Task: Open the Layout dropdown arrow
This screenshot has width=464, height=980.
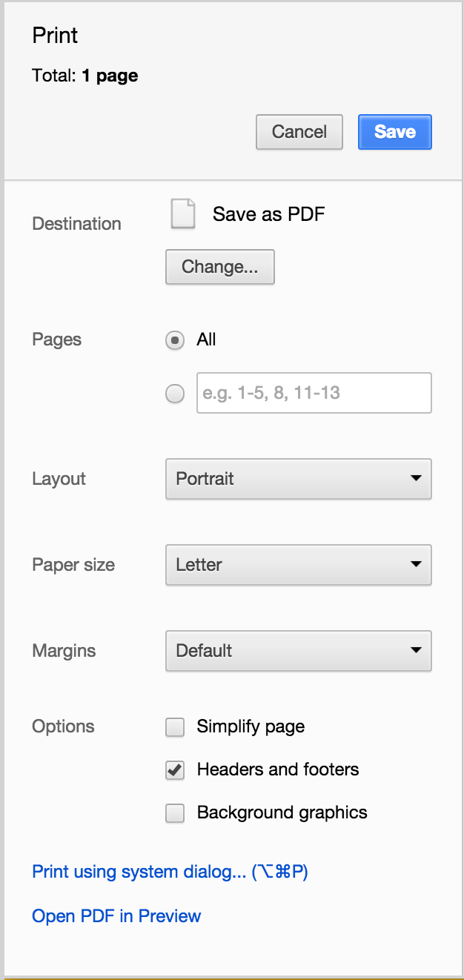Action: tap(415, 479)
